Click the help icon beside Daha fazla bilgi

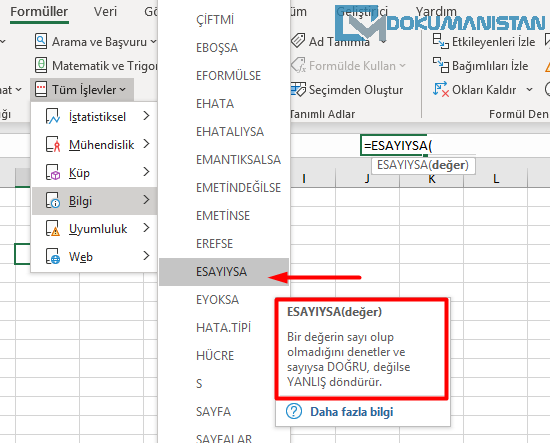click(294, 411)
